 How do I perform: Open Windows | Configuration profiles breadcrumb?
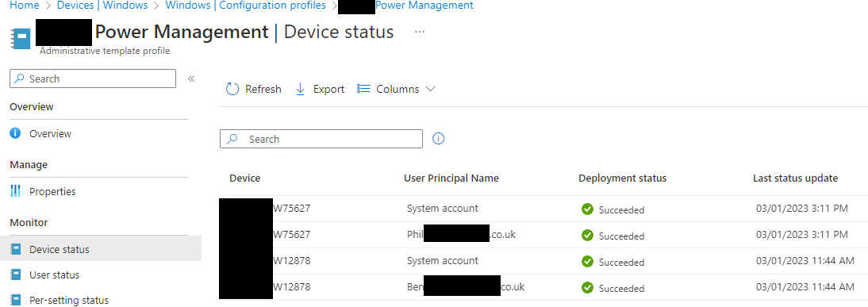[x=246, y=6]
